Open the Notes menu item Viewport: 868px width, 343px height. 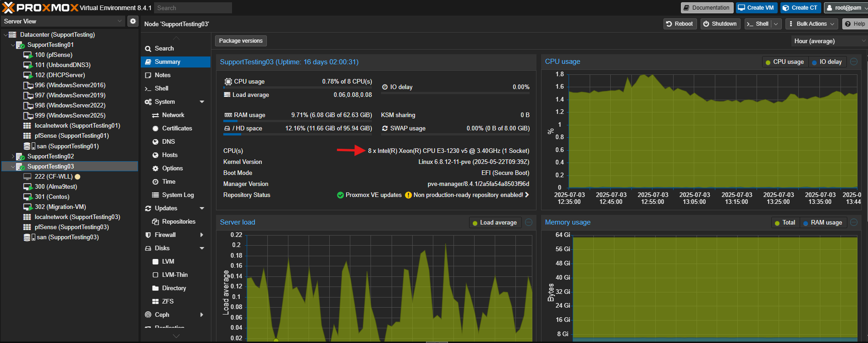176,75
